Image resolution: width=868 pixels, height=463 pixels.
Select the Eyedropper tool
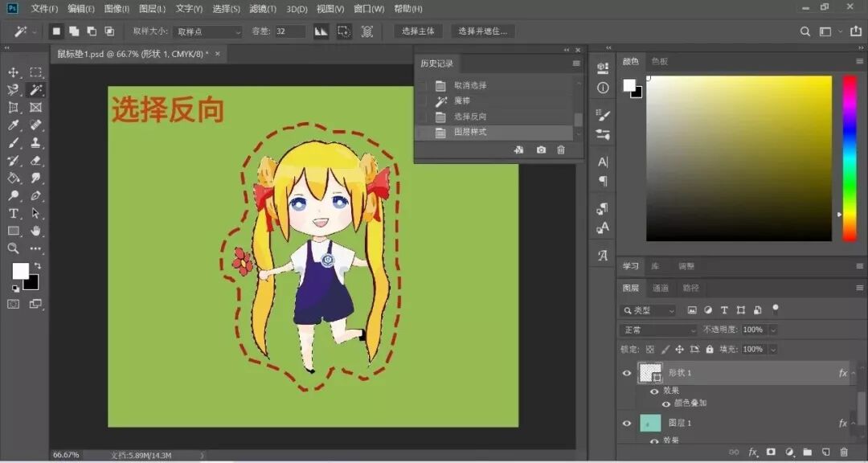tap(14, 125)
